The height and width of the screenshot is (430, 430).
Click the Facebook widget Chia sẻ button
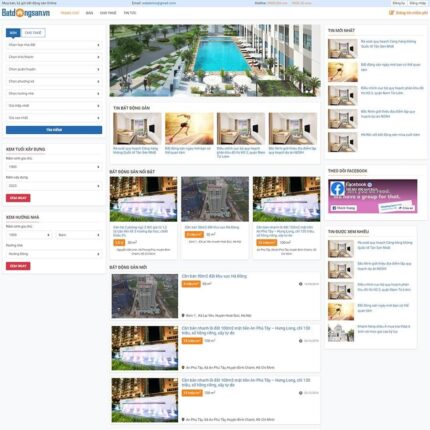tap(406, 208)
